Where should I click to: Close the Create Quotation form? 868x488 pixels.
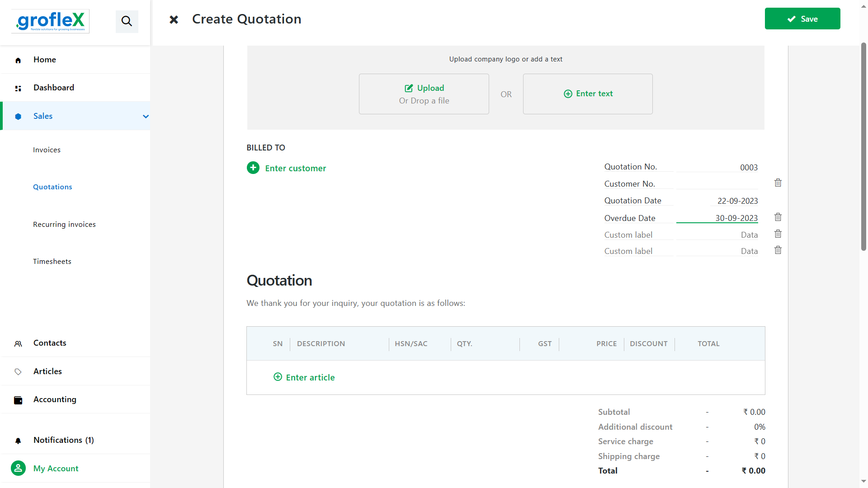174,19
